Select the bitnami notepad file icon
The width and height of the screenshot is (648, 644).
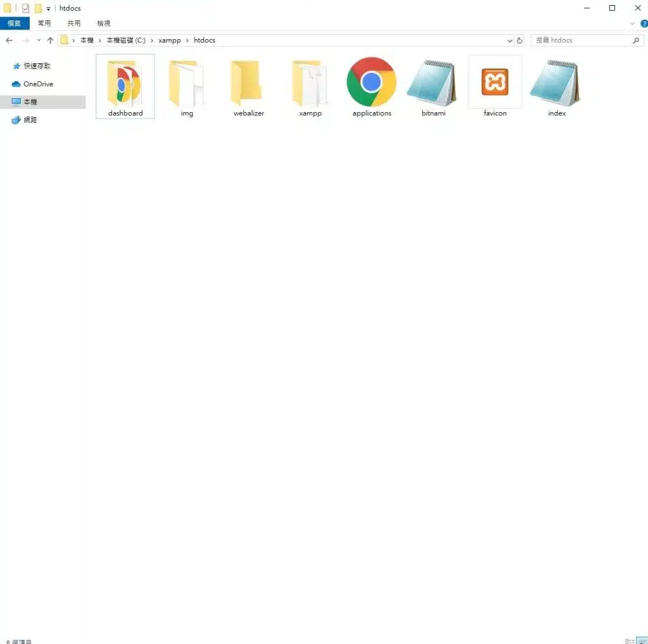point(433,82)
